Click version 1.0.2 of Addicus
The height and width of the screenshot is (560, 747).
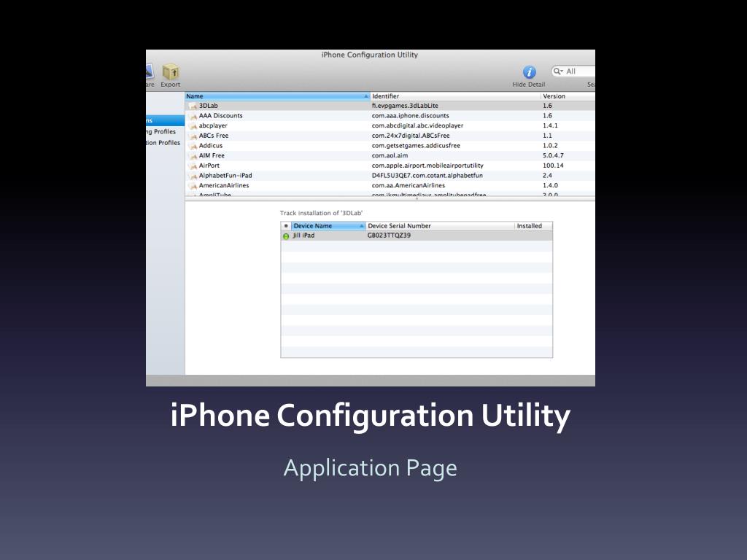point(550,146)
